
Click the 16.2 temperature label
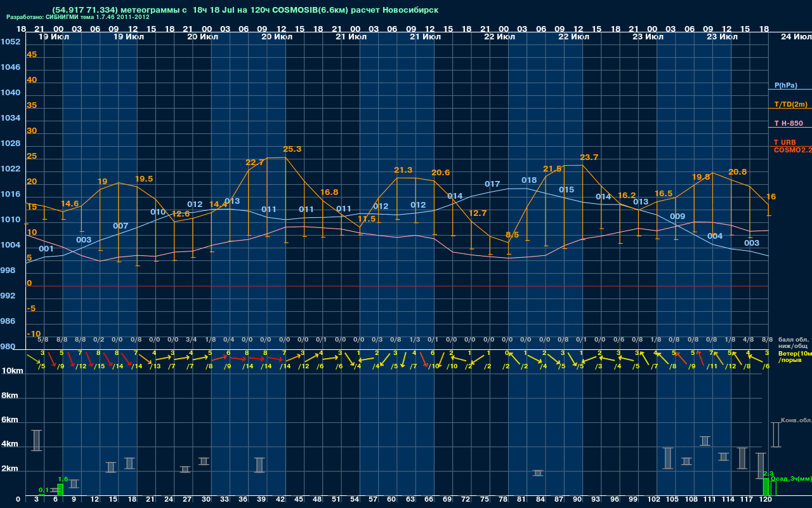click(627, 196)
